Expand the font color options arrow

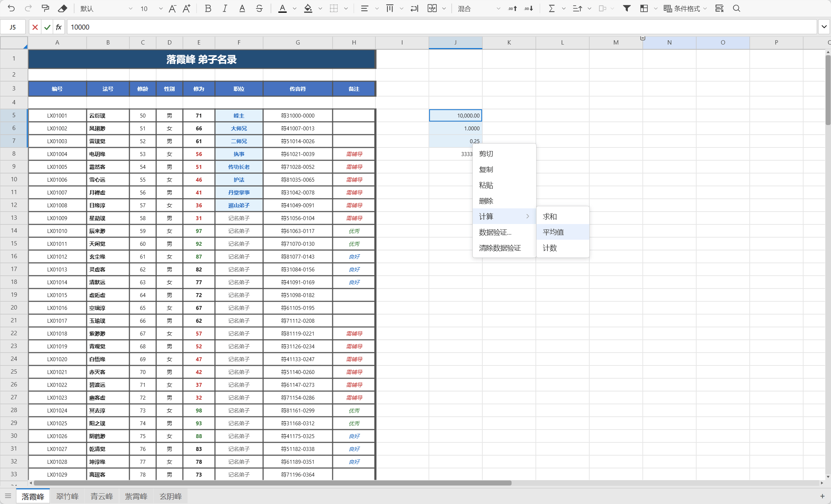click(x=294, y=9)
